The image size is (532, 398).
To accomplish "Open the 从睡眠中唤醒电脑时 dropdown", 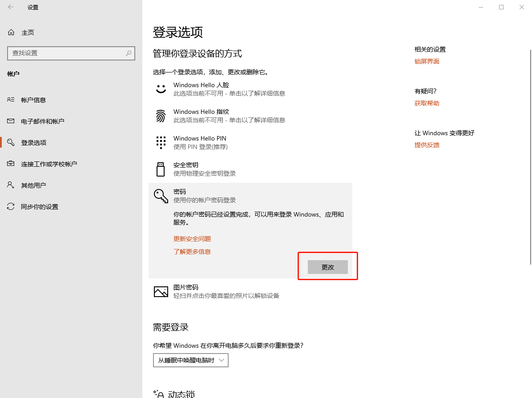I will pos(190,360).
